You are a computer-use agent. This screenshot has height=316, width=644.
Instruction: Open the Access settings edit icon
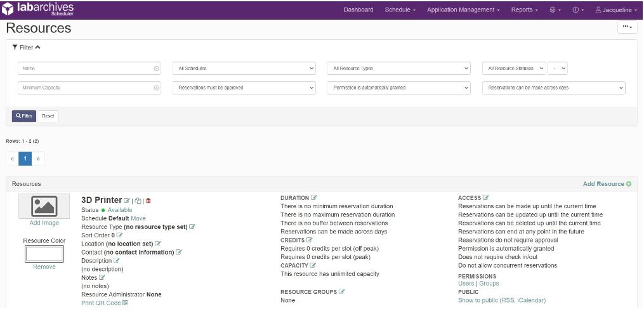(486, 198)
